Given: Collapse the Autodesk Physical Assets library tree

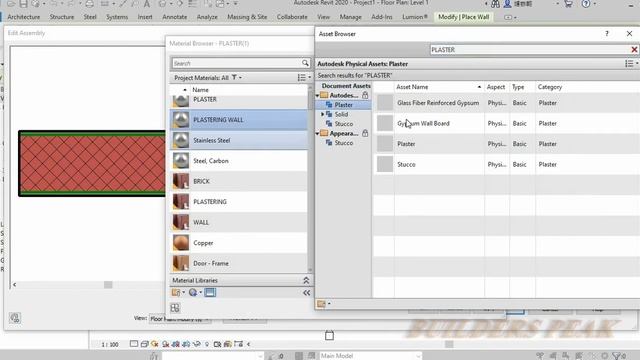Looking at the screenshot, I should click(x=318, y=96).
